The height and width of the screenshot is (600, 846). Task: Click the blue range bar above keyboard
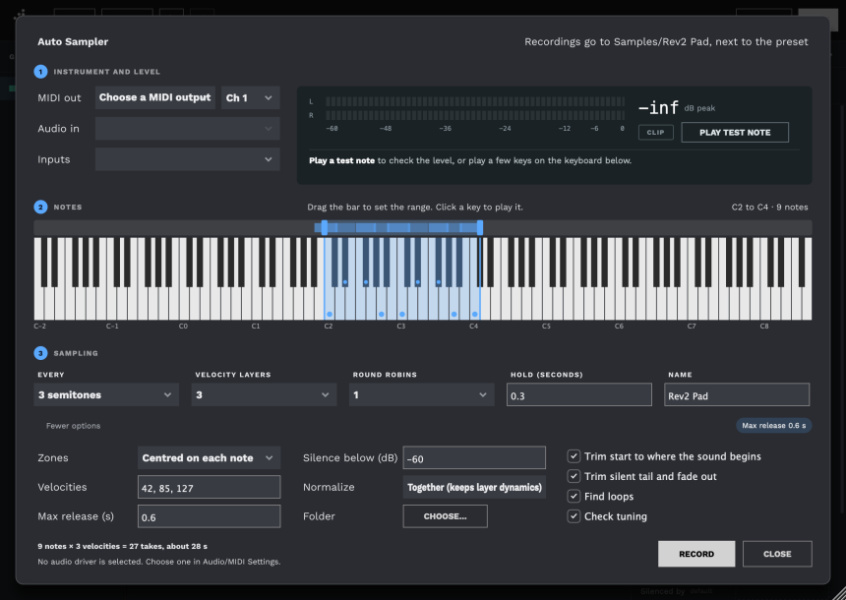(x=402, y=228)
